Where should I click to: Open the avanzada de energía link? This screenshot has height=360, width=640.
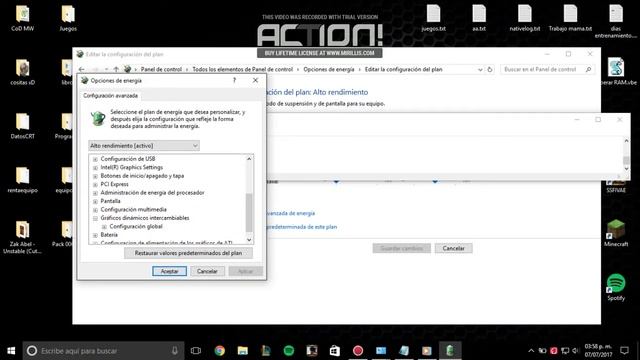pyautogui.click(x=291, y=213)
